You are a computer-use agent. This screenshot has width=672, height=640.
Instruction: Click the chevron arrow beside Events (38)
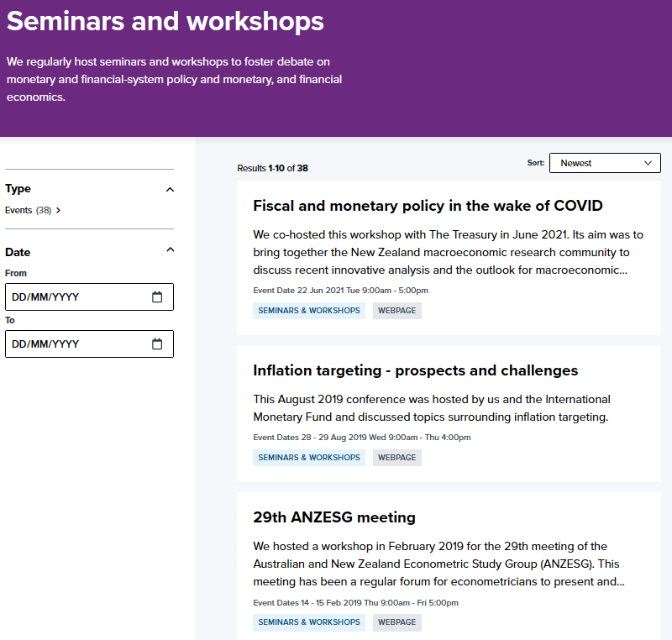pos(58,211)
